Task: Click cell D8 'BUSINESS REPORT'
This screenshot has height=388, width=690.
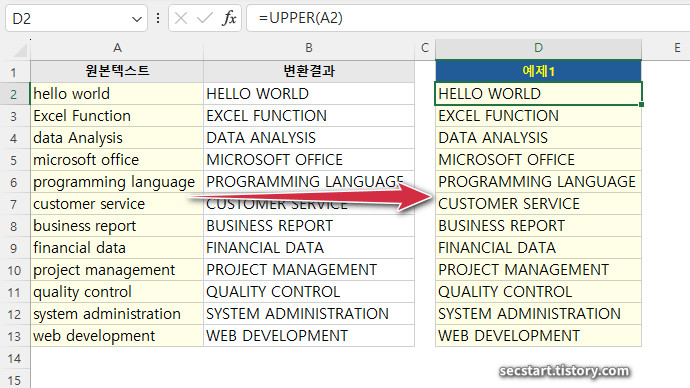Action: pyautogui.click(x=538, y=226)
